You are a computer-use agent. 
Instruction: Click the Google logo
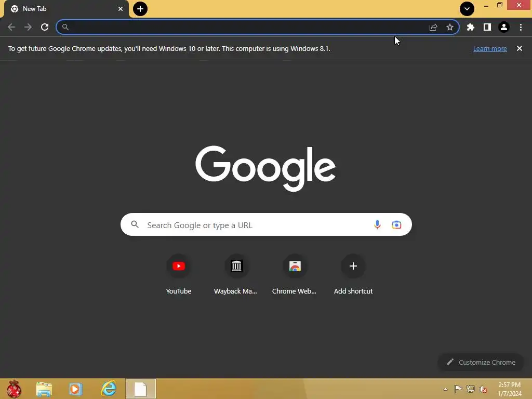[x=265, y=169]
